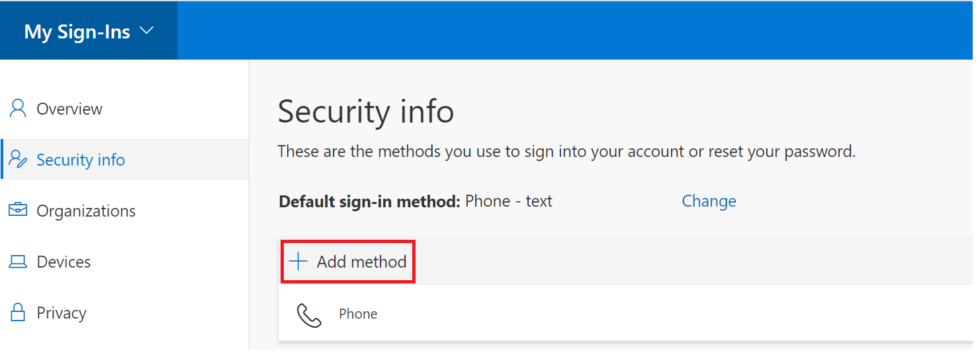The width and height of the screenshot is (980, 355).
Task: Click the Security info page heading
Action: tap(366, 111)
